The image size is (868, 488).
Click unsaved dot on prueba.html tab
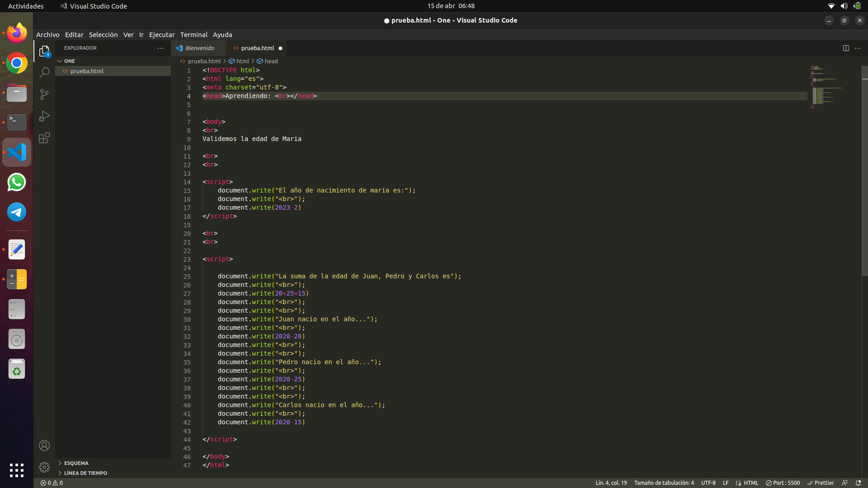(280, 48)
